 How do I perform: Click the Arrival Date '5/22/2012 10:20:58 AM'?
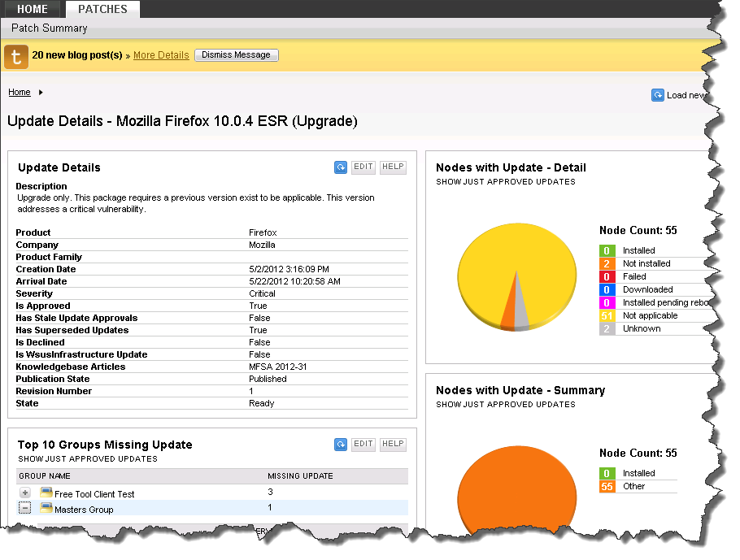tap(294, 281)
